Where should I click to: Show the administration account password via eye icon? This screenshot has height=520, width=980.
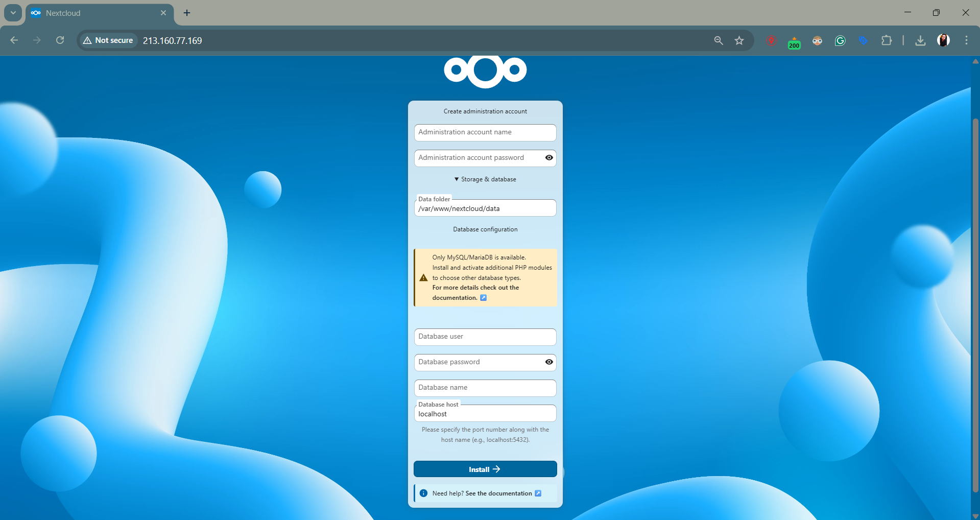(x=549, y=158)
